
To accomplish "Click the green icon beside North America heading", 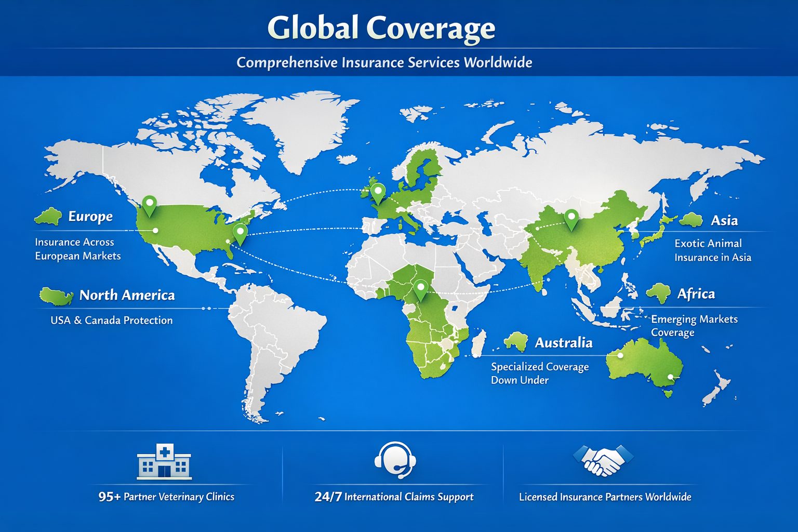I will (56, 296).
